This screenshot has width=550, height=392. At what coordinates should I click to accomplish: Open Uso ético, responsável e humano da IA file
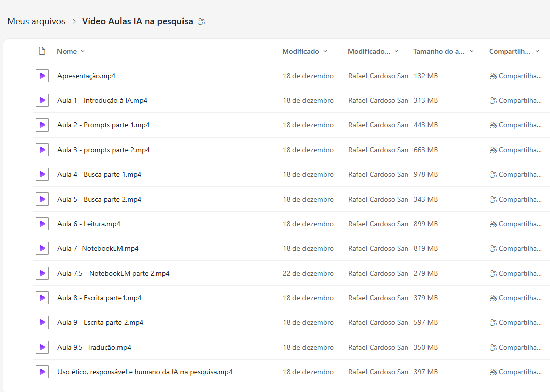click(x=145, y=372)
